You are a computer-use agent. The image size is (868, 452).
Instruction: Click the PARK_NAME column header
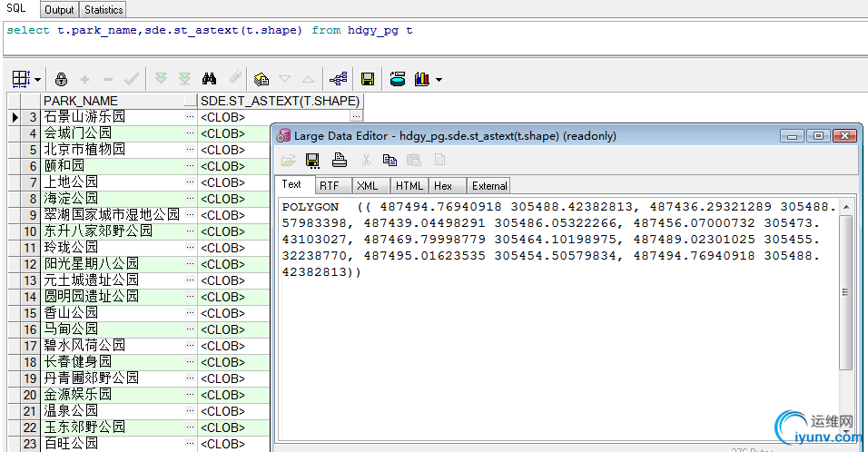(x=119, y=101)
